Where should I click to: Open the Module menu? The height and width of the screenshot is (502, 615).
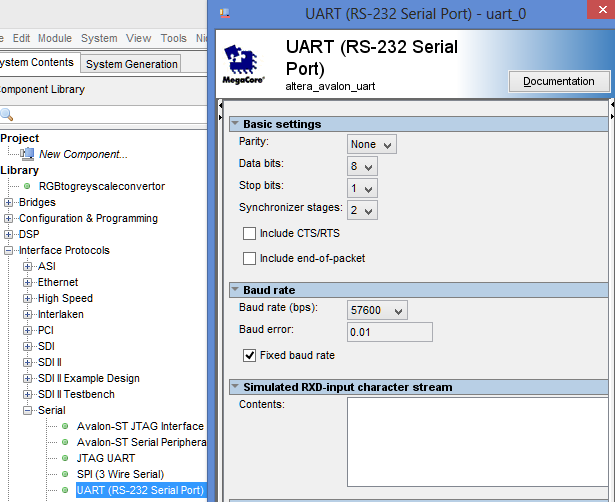coord(55,38)
